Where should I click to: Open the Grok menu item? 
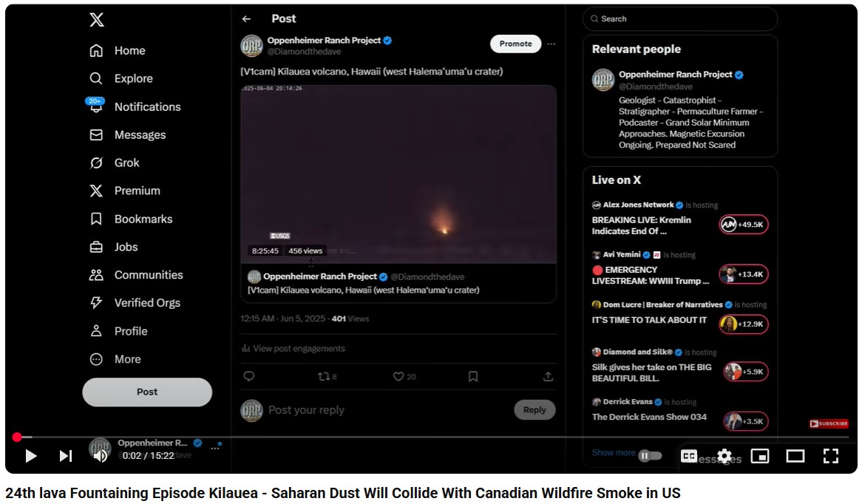coord(126,163)
